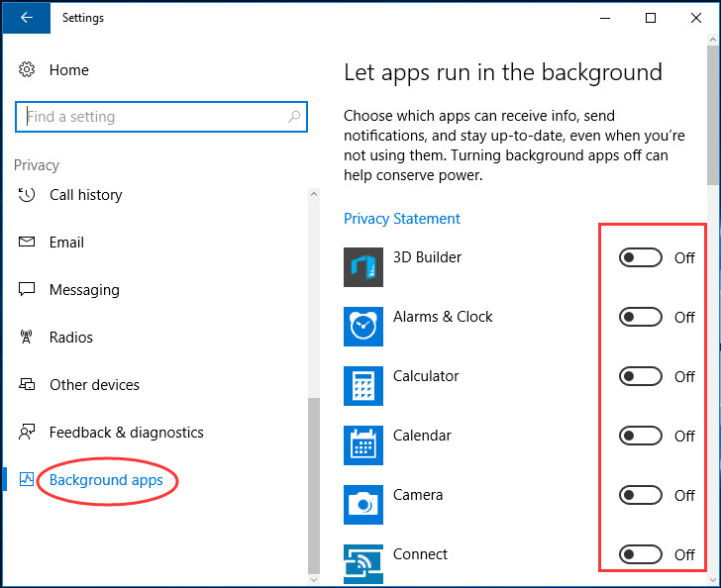721x588 pixels.
Task: Go to Background apps page
Action: 106,480
